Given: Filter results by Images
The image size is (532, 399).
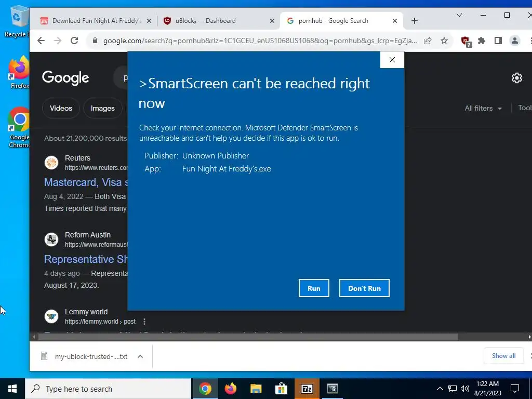Looking at the screenshot, I should (103, 108).
